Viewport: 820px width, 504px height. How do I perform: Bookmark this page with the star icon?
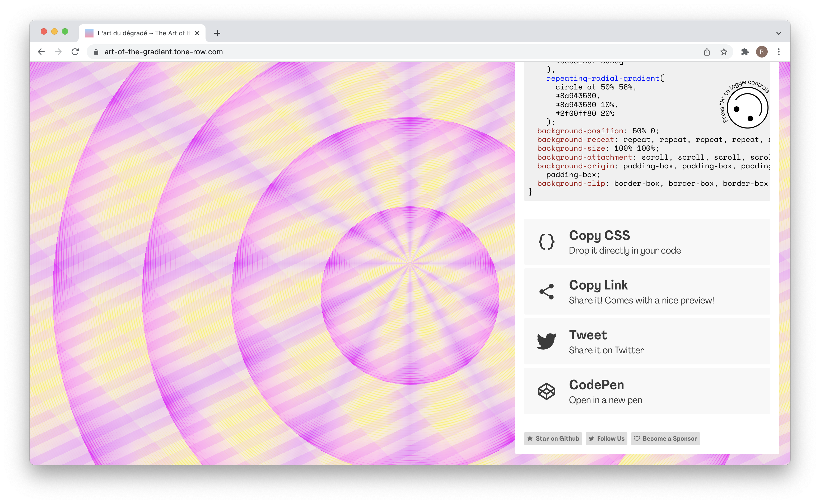[x=723, y=52]
